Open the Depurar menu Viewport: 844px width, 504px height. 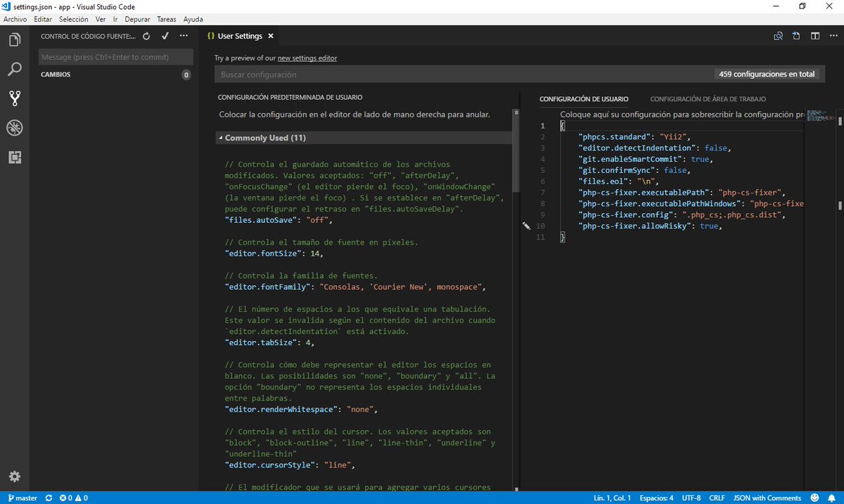(x=139, y=19)
